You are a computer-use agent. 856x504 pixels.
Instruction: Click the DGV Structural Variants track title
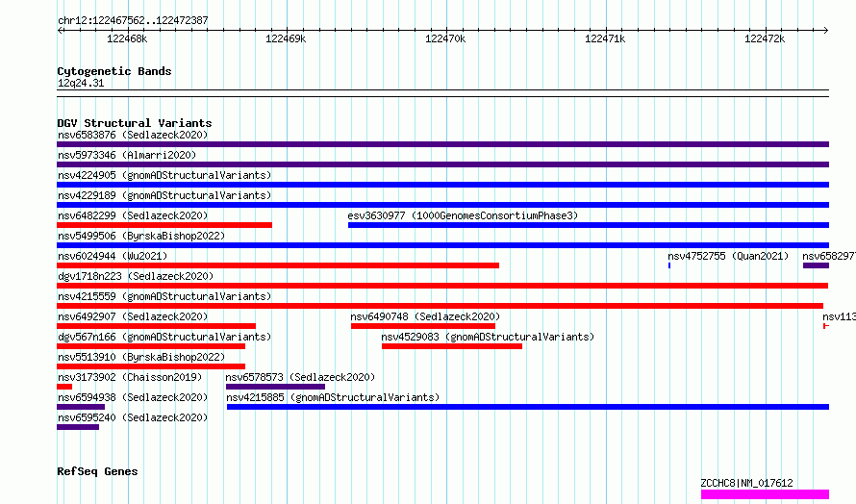click(x=135, y=123)
